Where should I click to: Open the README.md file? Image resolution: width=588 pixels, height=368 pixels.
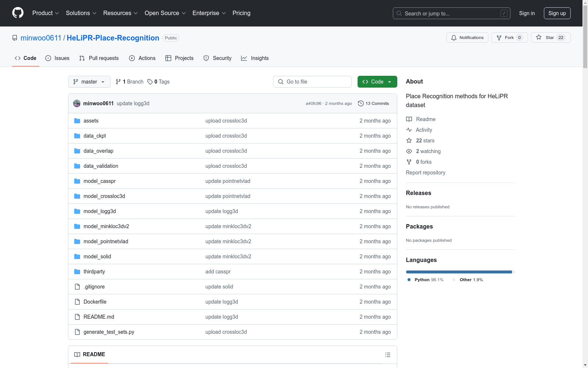99,317
